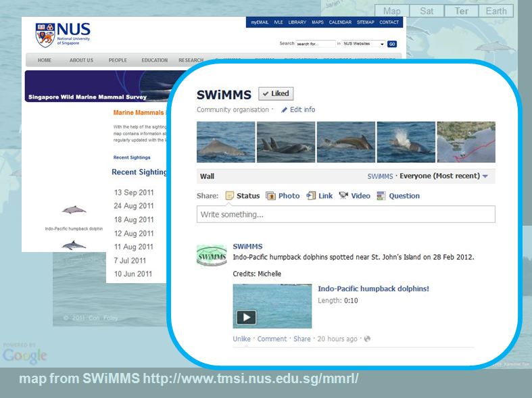Open second photo of two dorsal fins
The image size is (532, 398).
(286, 142)
